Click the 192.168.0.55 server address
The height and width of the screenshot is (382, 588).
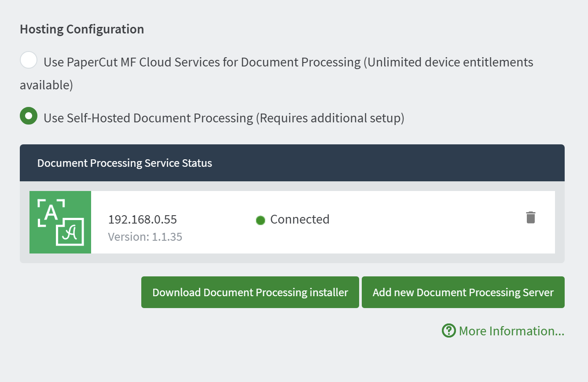(x=143, y=219)
